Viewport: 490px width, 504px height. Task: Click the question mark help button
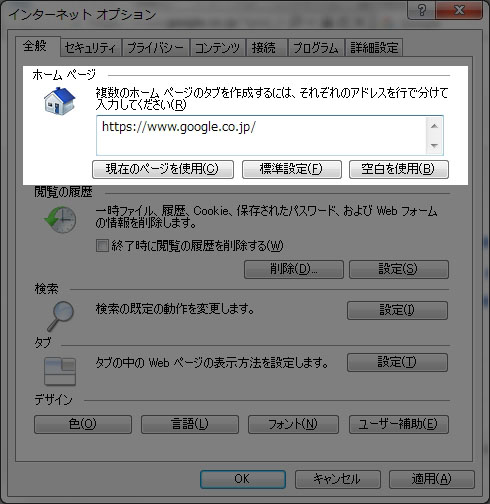click(x=422, y=10)
